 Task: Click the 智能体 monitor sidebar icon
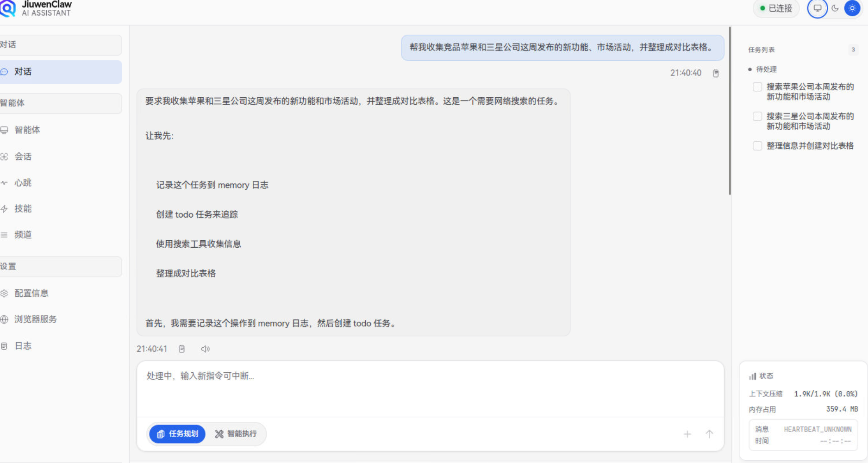click(x=4, y=130)
